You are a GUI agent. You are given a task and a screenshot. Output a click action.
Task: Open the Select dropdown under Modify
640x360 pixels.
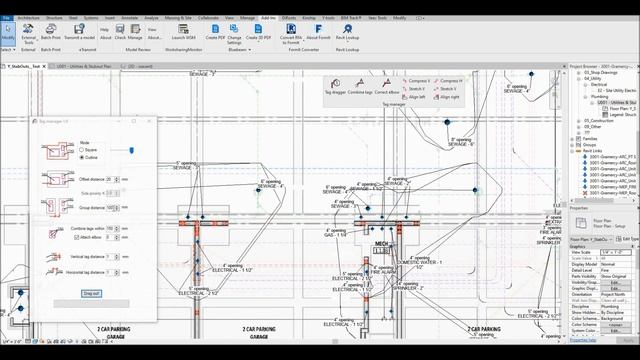(8, 49)
